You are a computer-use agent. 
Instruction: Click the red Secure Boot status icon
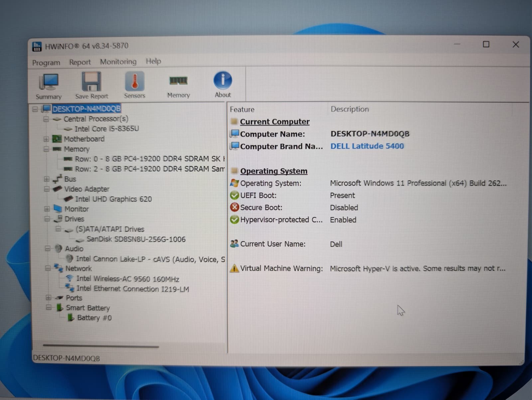(234, 207)
